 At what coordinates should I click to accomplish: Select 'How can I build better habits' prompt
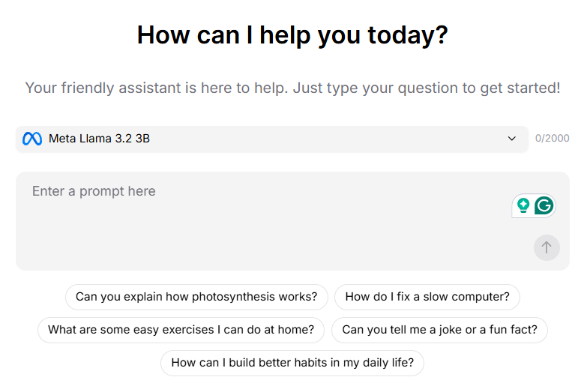point(292,363)
